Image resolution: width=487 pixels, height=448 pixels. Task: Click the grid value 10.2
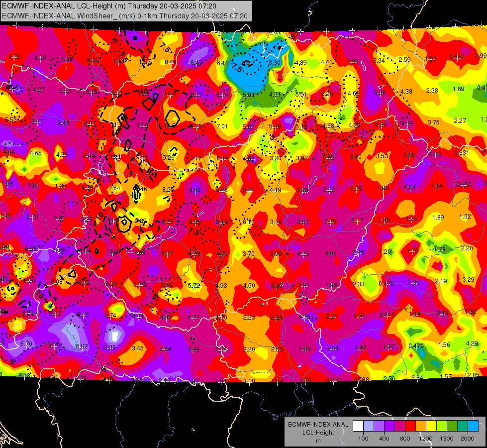tap(170, 94)
